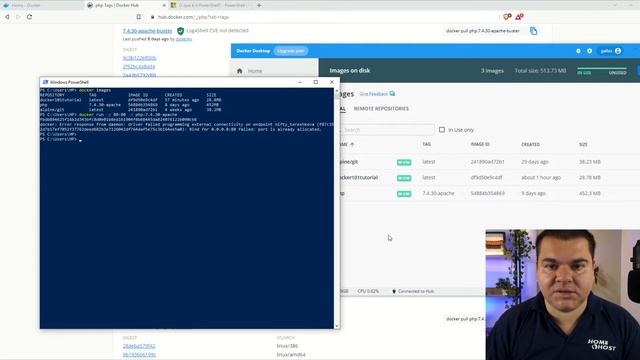Open Docker Desktop settings gear
The width and height of the screenshot is (640, 360).
click(x=589, y=51)
